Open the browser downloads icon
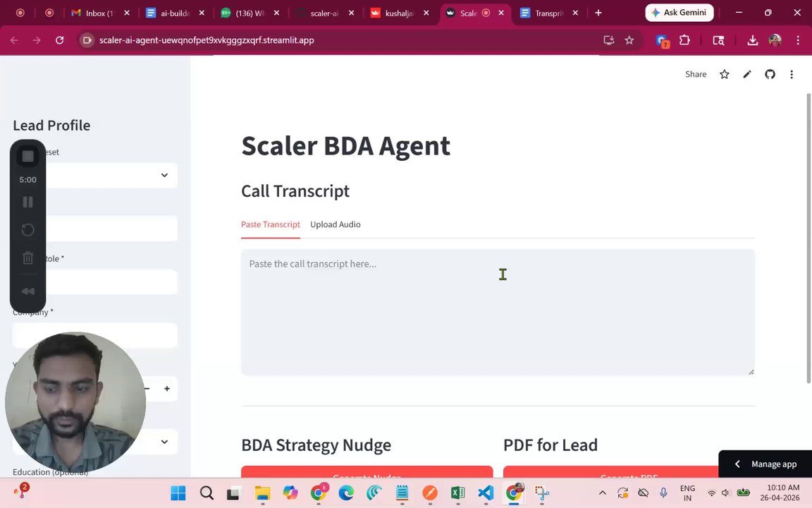This screenshot has width=812, height=508. tap(753, 40)
